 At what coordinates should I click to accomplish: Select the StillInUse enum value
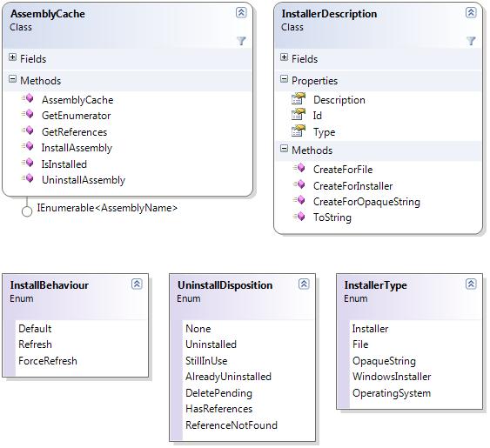pos(206,361)
